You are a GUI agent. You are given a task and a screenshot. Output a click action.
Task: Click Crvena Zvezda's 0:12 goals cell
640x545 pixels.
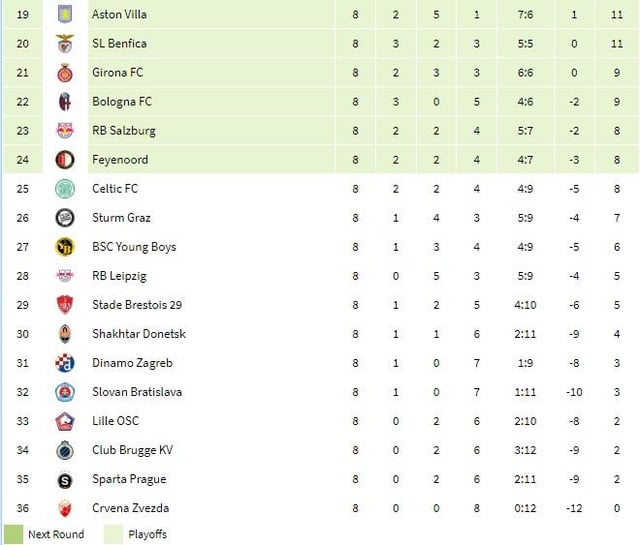pyautogui.click(x=526, y=508)
